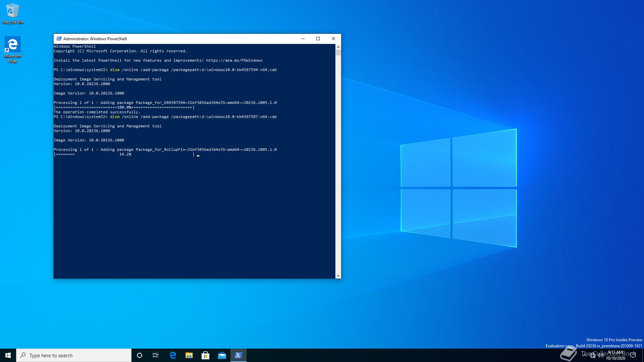This screenshot has height=362, width=644.
Task: Click the first 'Image Version: 10.0.20236.1000' line
Action: [89, 93]
